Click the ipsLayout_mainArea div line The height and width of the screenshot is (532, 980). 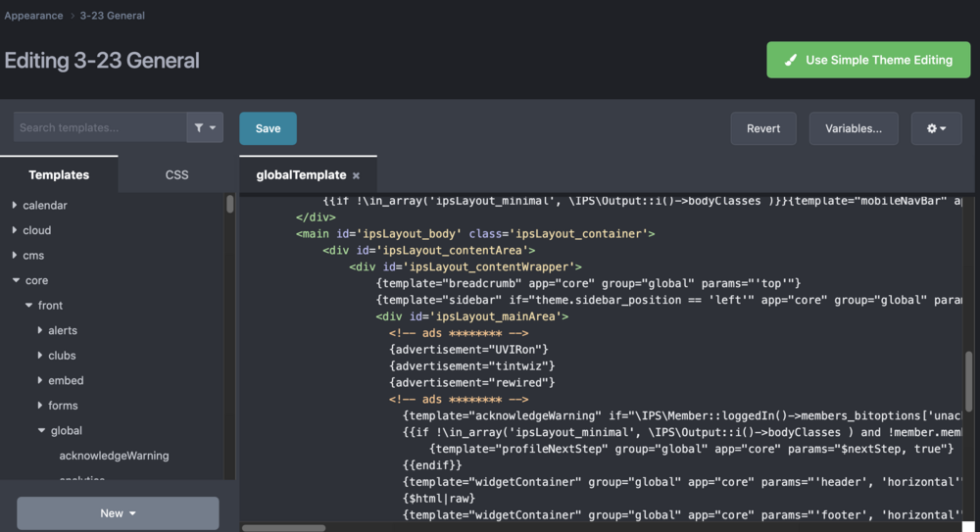(472, 316)
